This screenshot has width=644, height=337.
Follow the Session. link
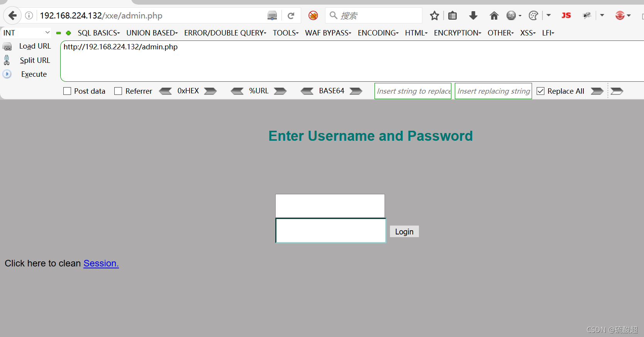click(x=101, y=263)
